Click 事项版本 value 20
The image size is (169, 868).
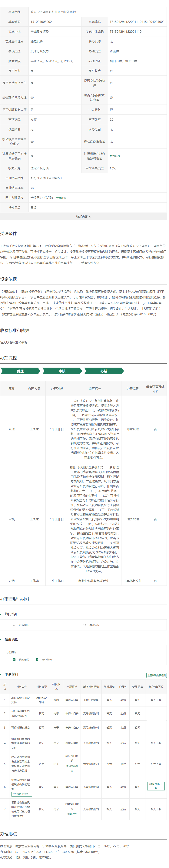click(x=111, y=120)
